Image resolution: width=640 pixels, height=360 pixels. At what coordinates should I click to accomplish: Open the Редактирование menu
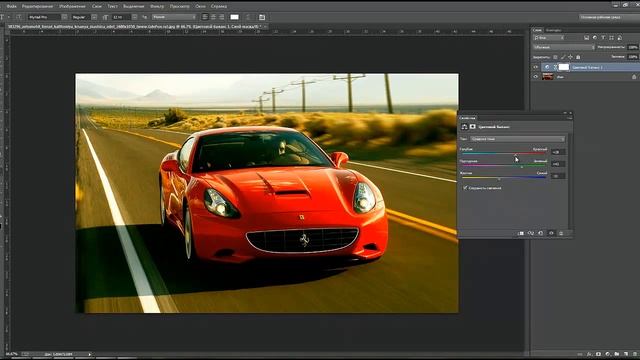[37, 6]
